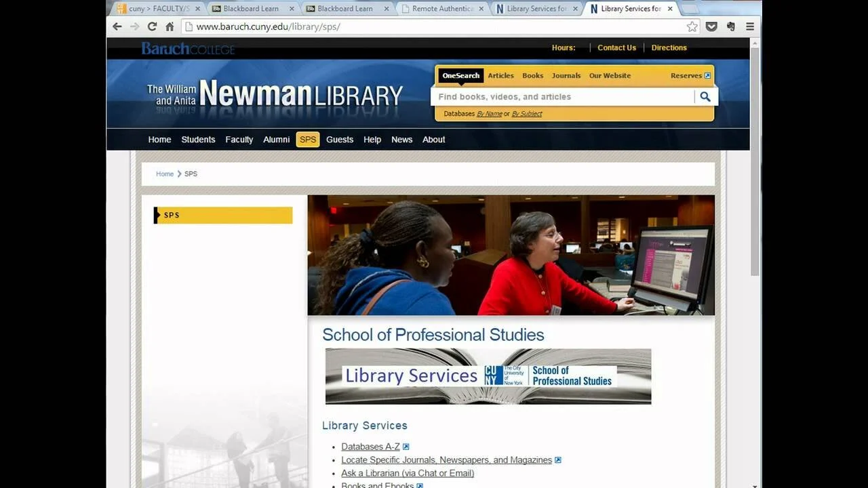
Task: Open the Directions link
Action: pos(669,47)
